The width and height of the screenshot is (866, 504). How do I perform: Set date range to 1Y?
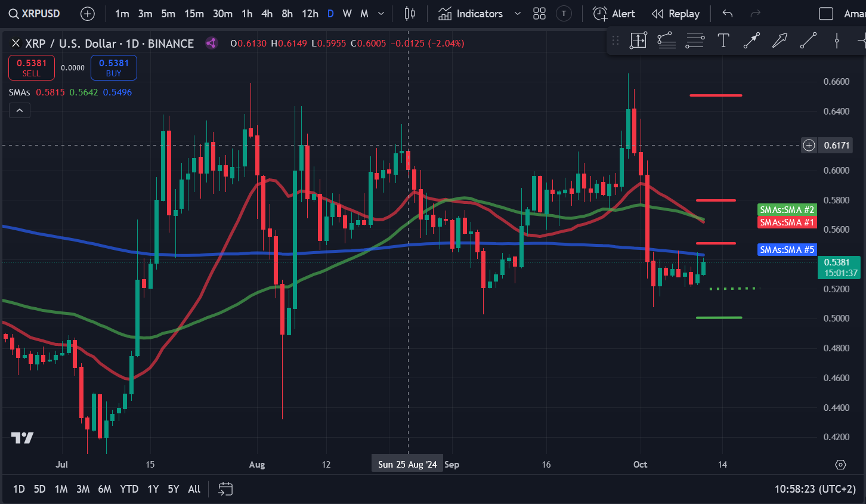pyautogui.click(x=153, y=489)
